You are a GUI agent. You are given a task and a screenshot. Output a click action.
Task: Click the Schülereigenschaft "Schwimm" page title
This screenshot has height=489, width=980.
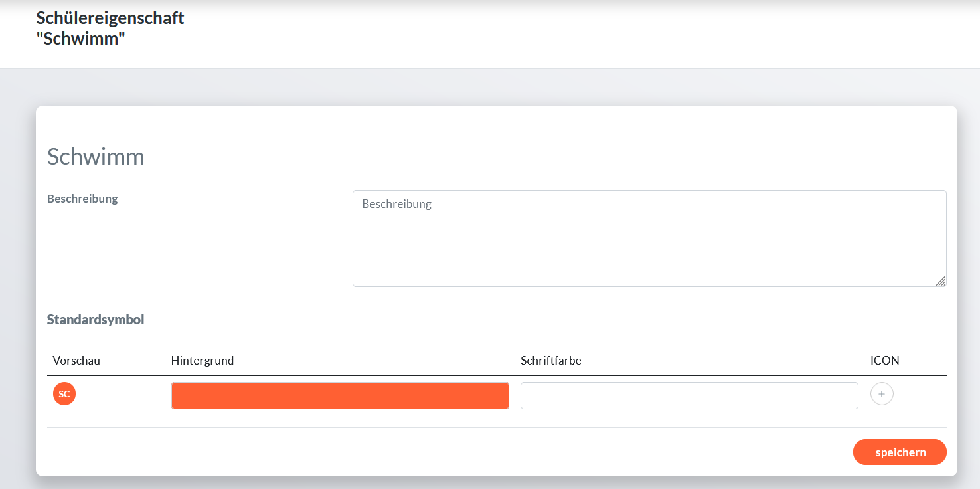pos(110,29)
